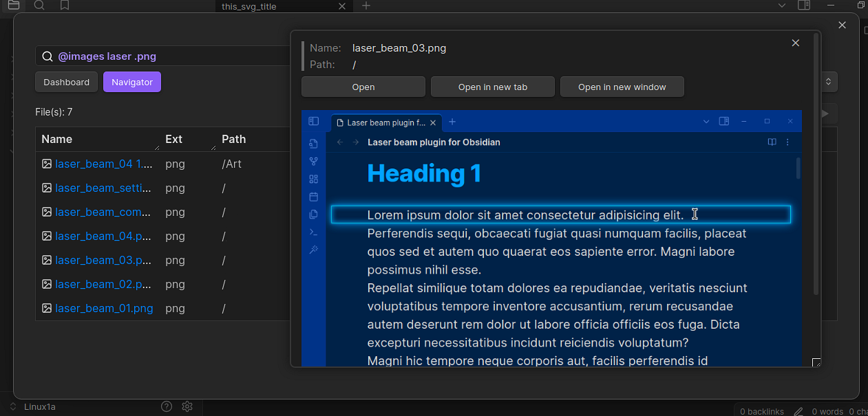868x416 pixels.
Task: Select the magic wand ribbon icon
Action: pyautogui.click(x=313, y=249)
